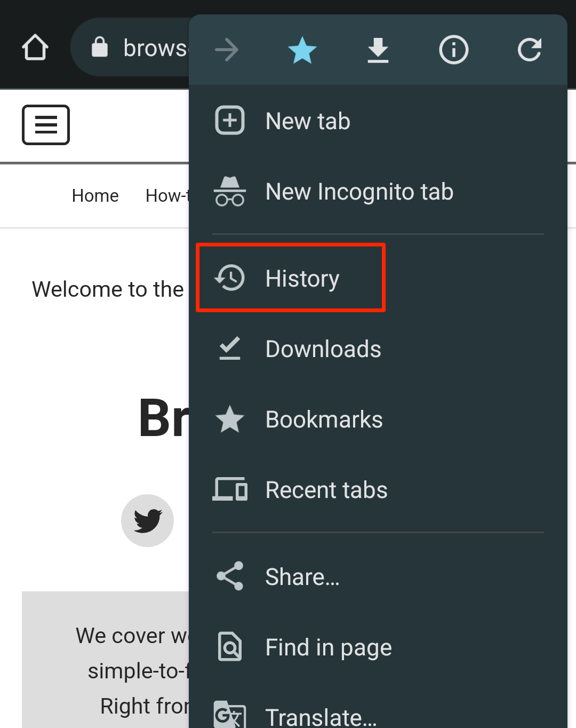Show Recent tabs
The image size is (576, 728).
tap(326, 490)
